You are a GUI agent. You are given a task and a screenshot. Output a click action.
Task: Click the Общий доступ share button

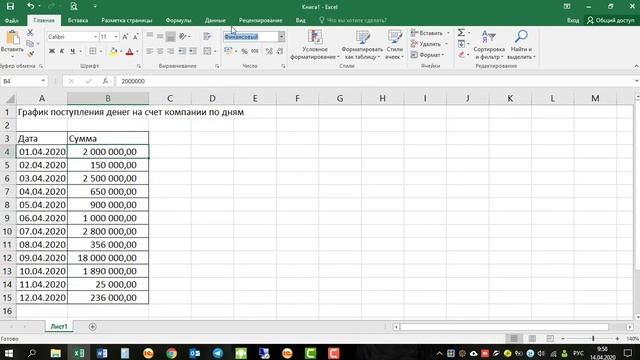coord(611,20)
